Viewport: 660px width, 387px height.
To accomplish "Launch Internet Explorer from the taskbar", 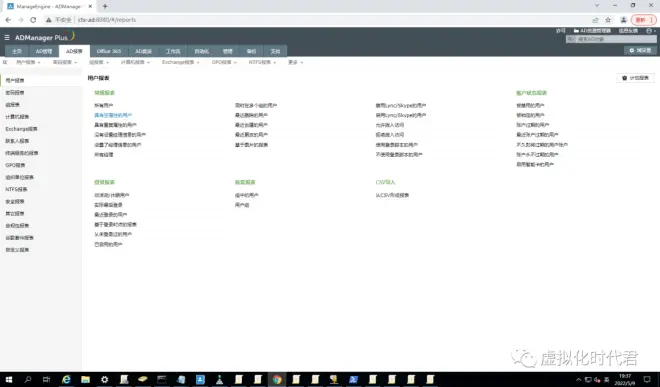I will click(x=66, y=379).
